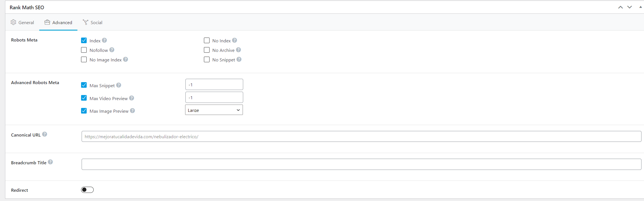Click help icon next to No Image Index
This screenshot has width=644, height=201.
125,59
